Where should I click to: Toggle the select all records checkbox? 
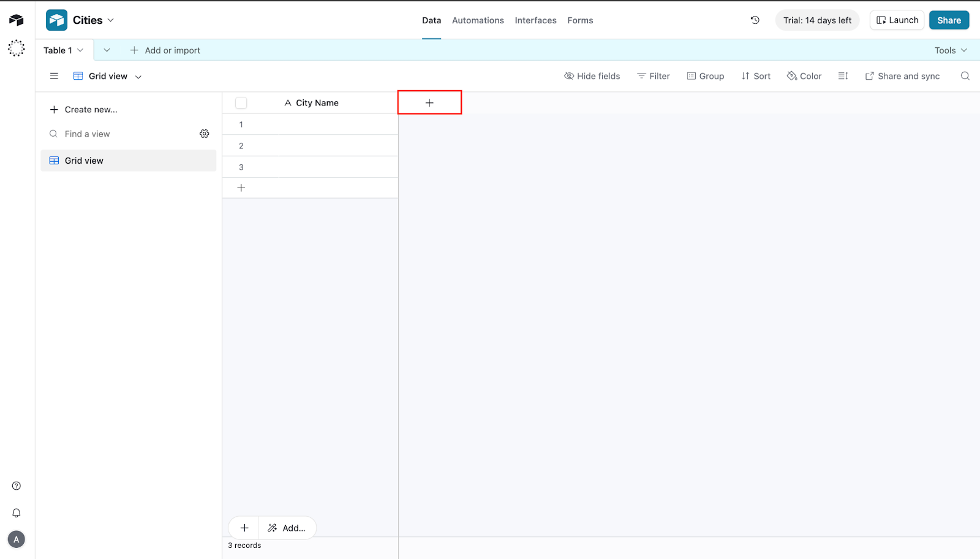point(241,103)
